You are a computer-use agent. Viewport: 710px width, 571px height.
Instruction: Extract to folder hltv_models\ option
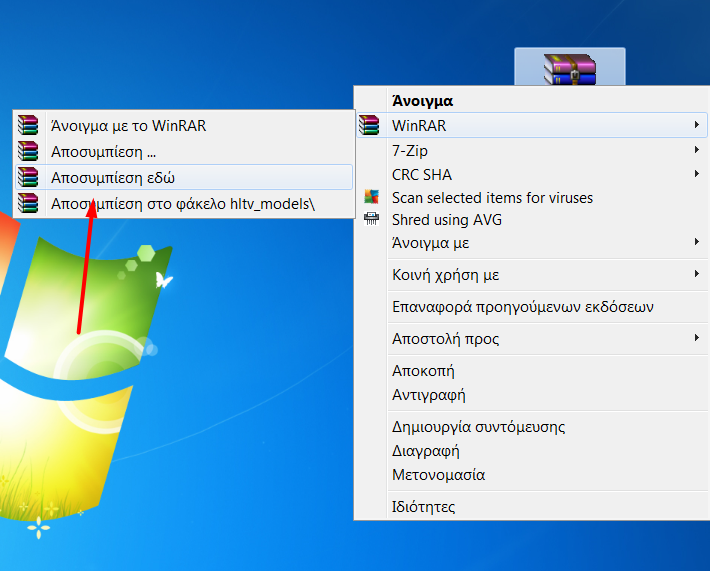184,203
